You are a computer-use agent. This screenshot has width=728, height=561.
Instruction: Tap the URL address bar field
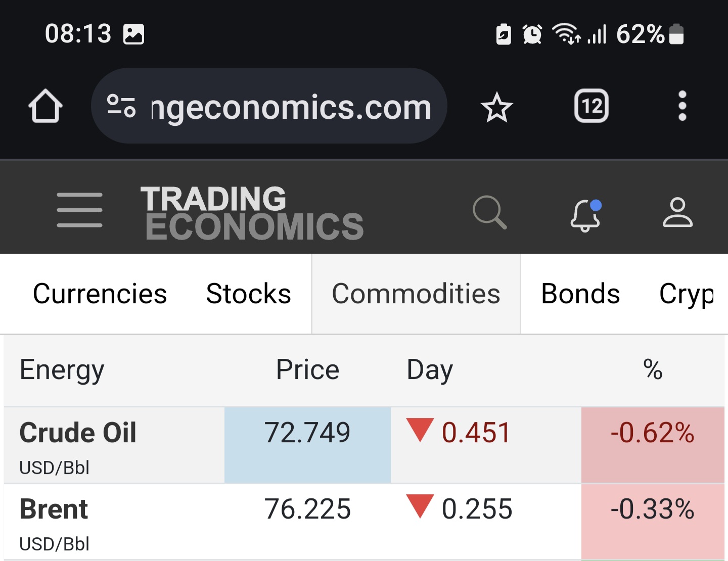[291, 107]
